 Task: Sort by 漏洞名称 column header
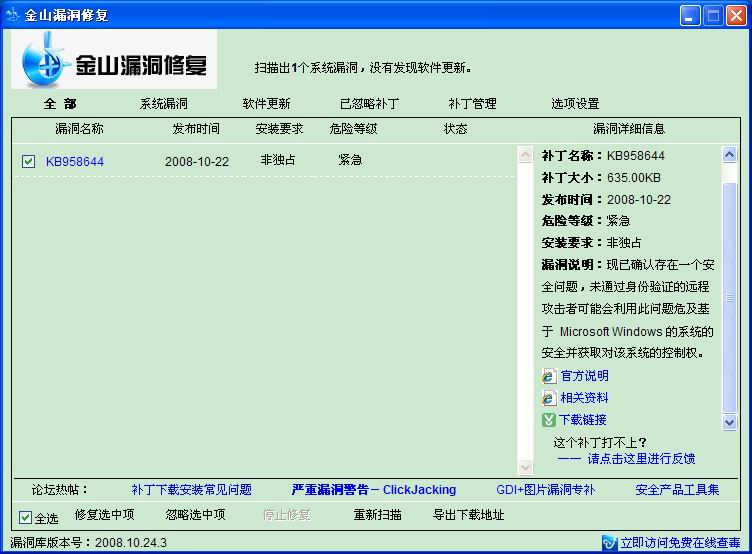(x=79, y=129)
